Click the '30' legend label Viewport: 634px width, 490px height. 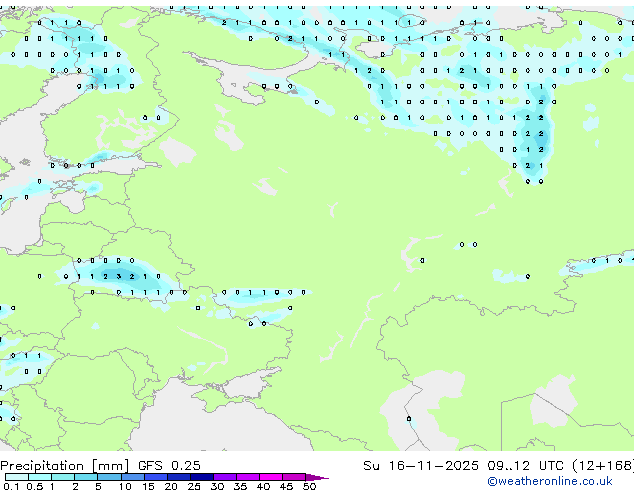(217, 486)
